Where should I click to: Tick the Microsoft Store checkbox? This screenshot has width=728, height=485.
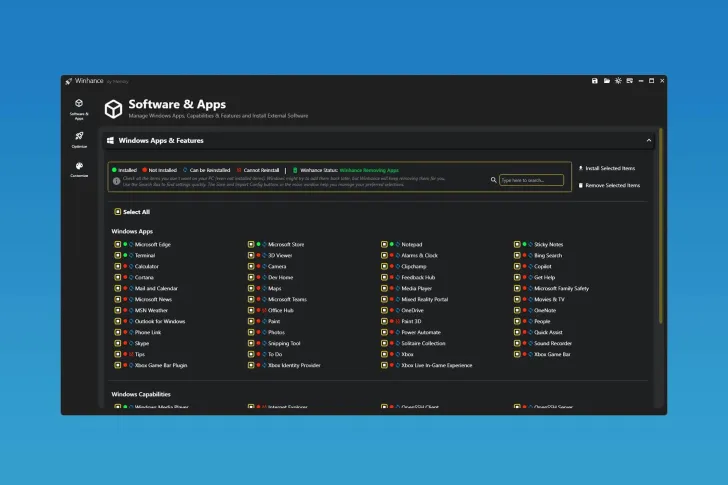(x=251, y=244)
